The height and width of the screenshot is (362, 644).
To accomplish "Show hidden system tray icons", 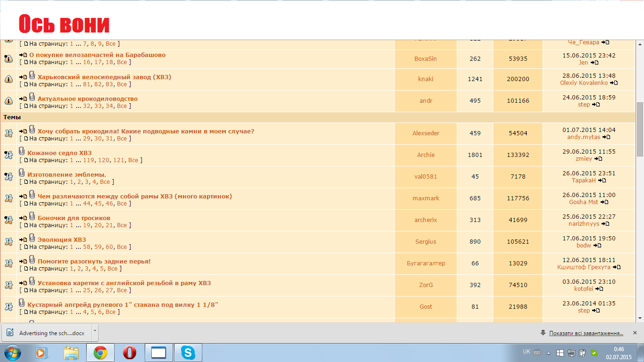I will (548, 353).
